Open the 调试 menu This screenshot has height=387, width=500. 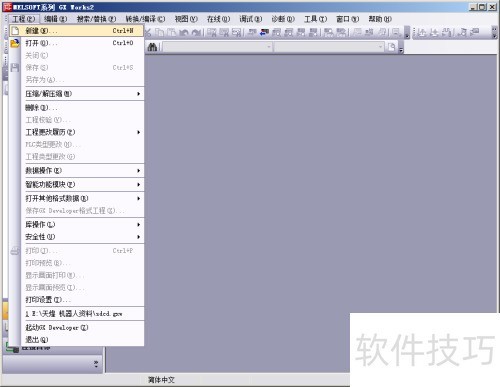pyautogui.click(x=251, y=19)
